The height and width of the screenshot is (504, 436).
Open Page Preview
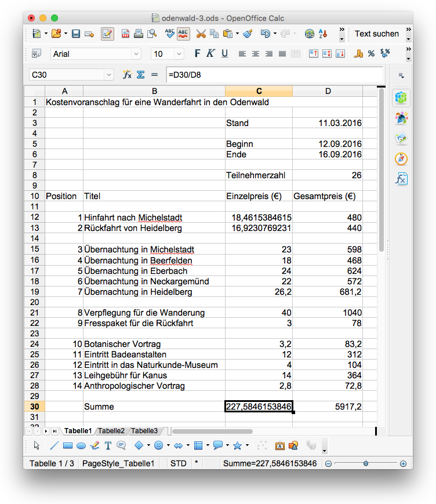click(152, 34)
